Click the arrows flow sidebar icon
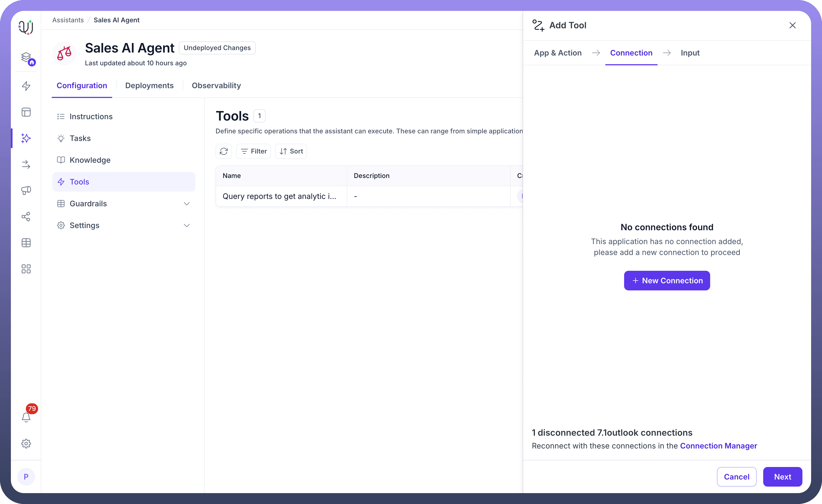Image resolution: width=822 pixels, height=504 pixels. coord(26,164)
